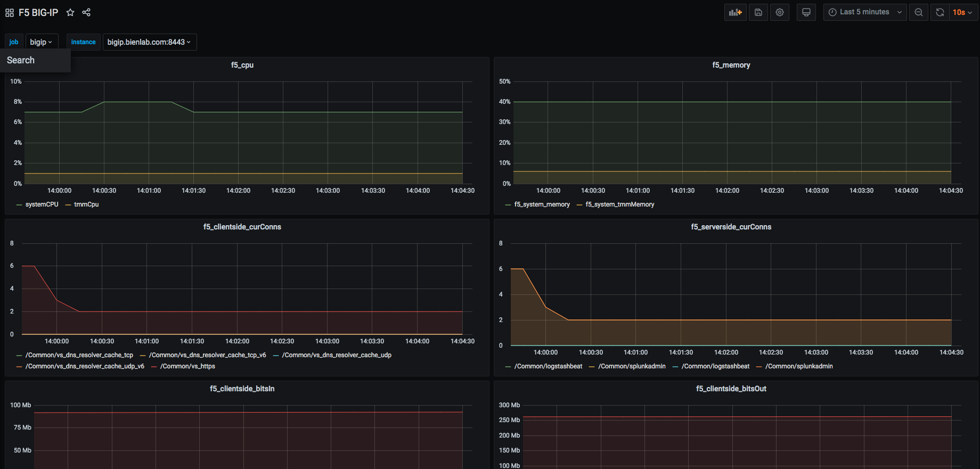This screenshot has width=980, height=469.
Task: Refresh the dashboard now
Action: click(940, 12)
